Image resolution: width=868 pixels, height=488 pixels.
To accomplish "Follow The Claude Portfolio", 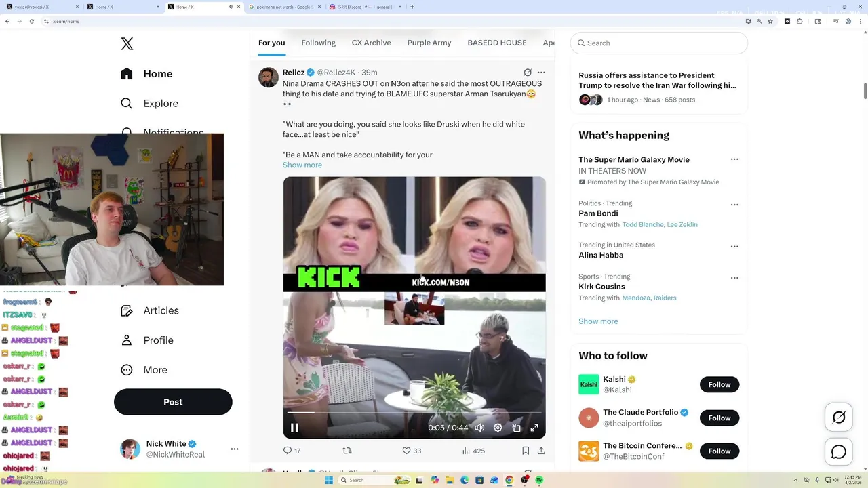I will tap(719, 418).
